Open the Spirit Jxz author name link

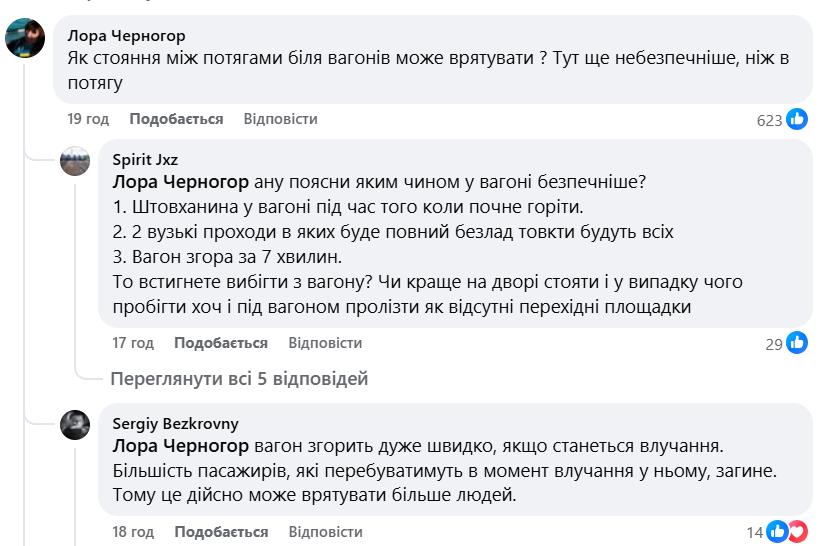145,159
